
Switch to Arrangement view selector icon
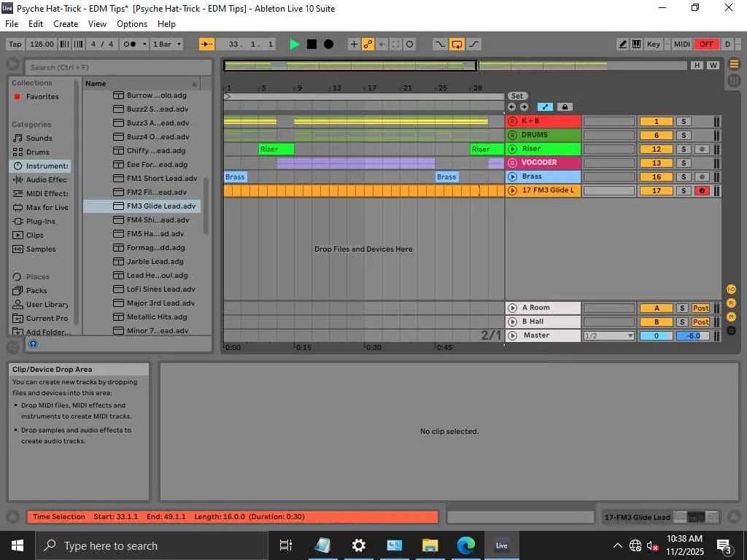[734, 64]
